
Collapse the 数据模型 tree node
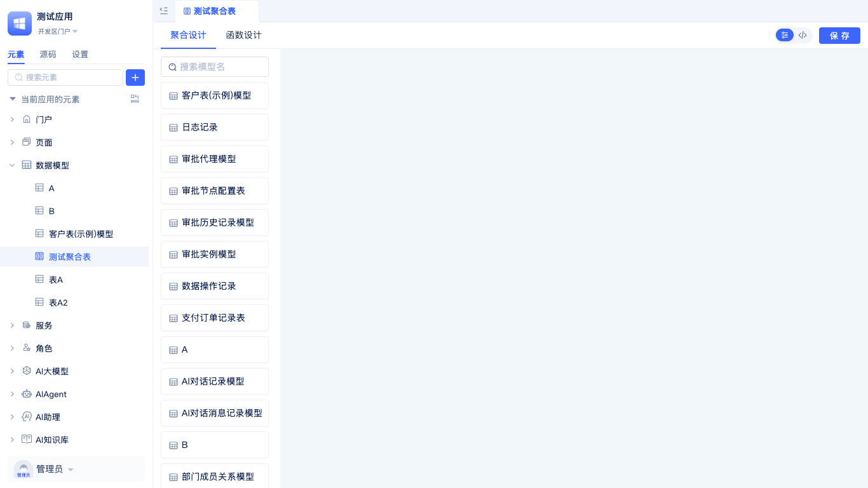pyautogui.click(x=12, y=165)
